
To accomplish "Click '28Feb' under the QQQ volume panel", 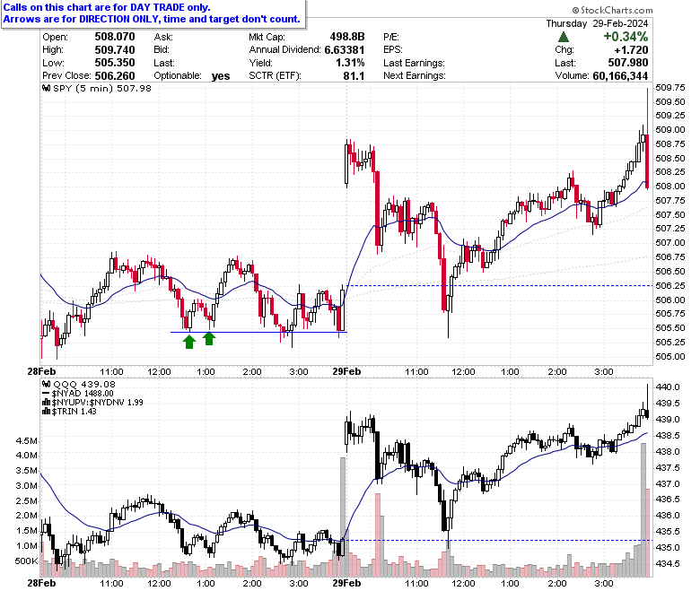I will 41,583.
